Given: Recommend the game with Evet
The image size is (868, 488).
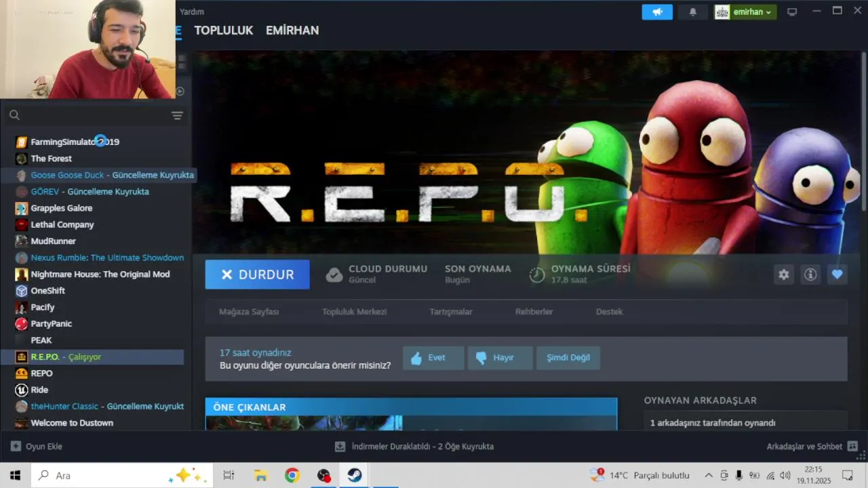Looking at the screenshot, I should click(x=433, y=358).
